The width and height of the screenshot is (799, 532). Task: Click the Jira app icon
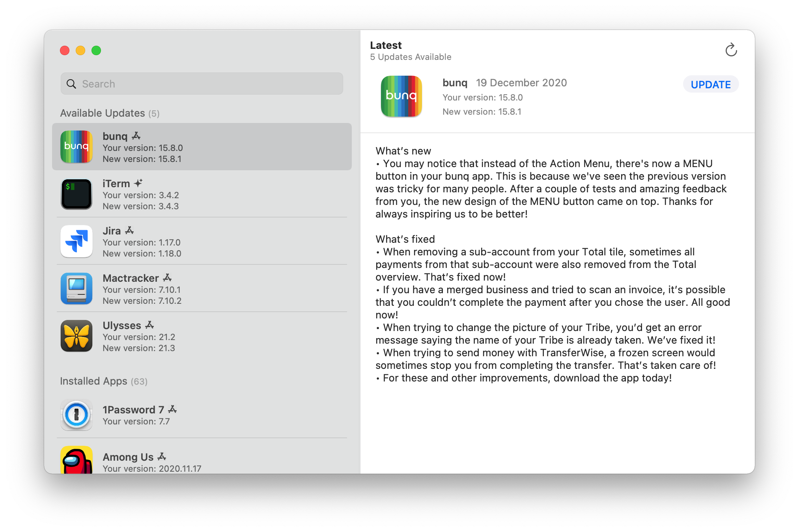click(78, 240)
